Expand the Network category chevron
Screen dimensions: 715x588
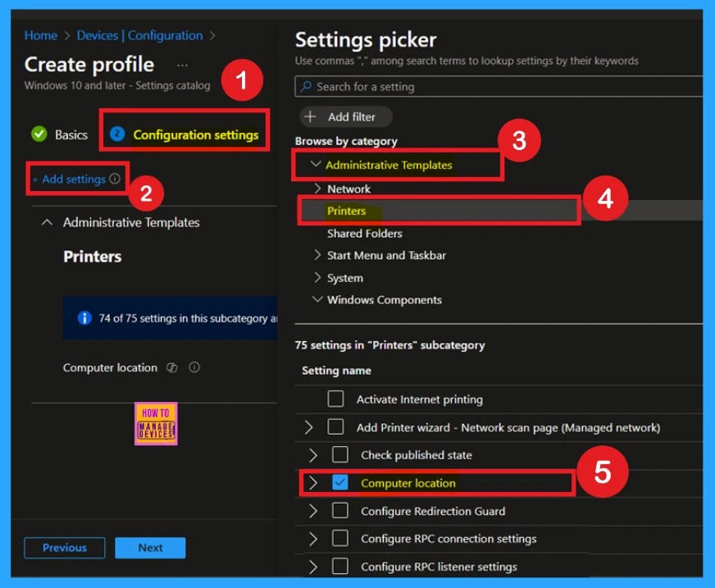pyautogui.click(x=317, y=188)
